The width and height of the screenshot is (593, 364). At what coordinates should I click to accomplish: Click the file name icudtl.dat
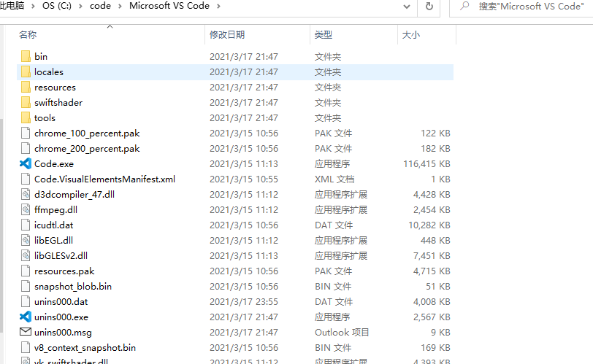point(54,225)
